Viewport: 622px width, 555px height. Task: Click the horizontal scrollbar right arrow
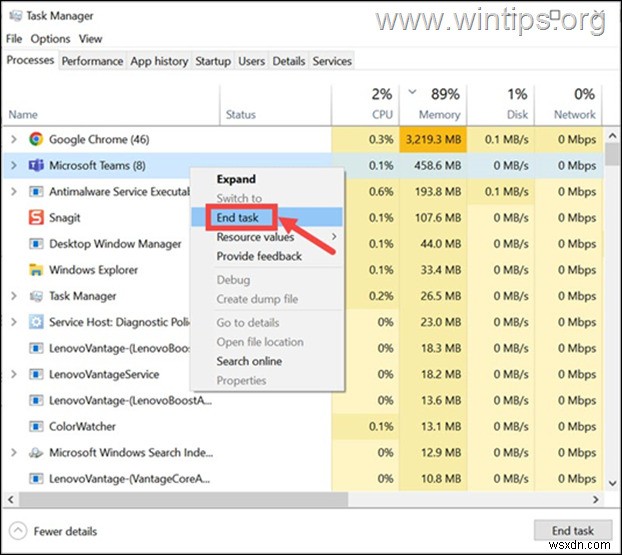596,499
